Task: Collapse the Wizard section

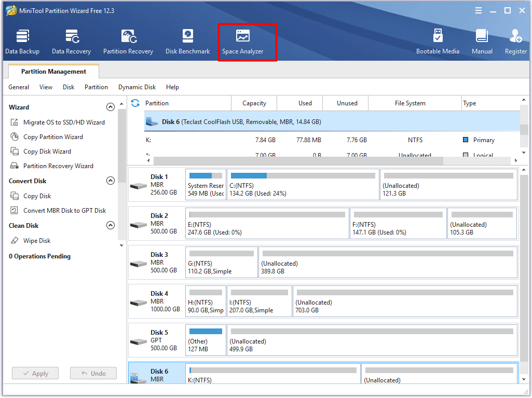Action: coord(111,107)
